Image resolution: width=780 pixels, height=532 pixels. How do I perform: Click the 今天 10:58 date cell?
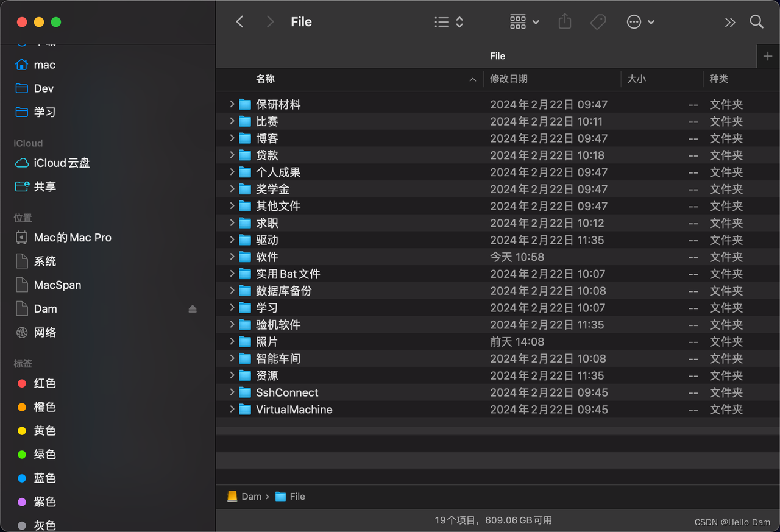point(517,257)
